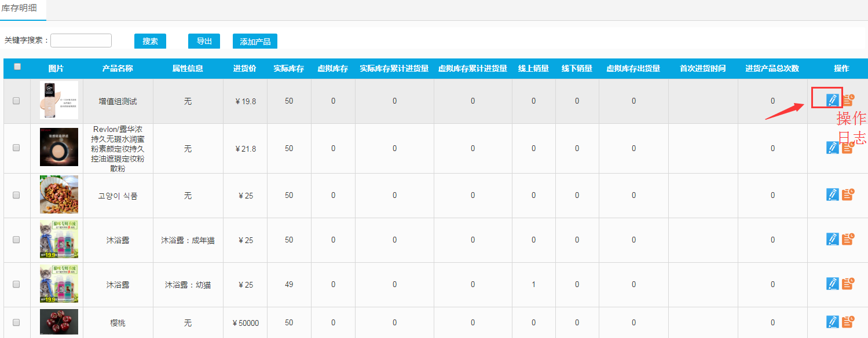Click the 导出 export button
The height and width of the screenshot is (338, 868).
(x=204, y=41)
